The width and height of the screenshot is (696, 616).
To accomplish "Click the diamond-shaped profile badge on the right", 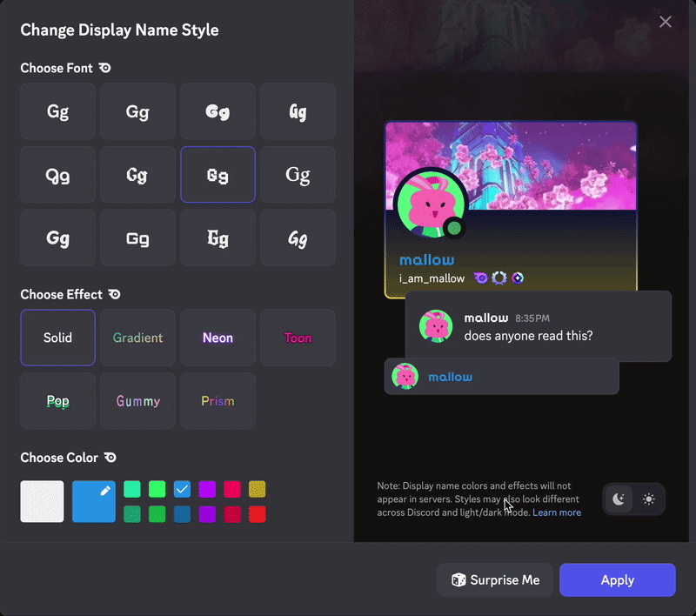I will pyautogui.click(x=518, y=278).
